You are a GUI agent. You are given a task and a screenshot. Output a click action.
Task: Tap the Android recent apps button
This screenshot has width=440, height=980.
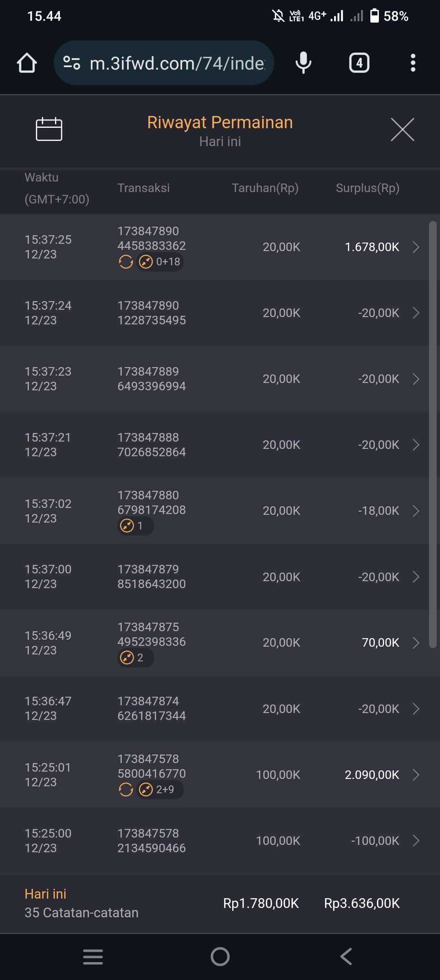93,956
